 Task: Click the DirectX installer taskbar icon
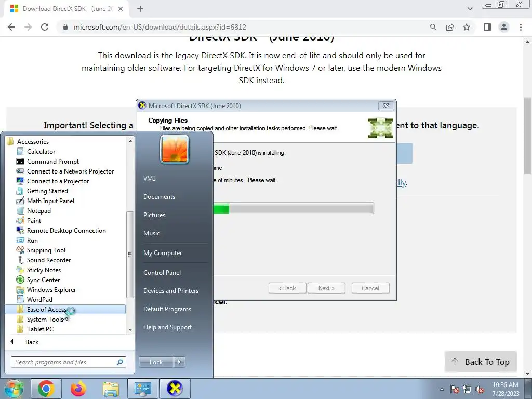point(175,389)
